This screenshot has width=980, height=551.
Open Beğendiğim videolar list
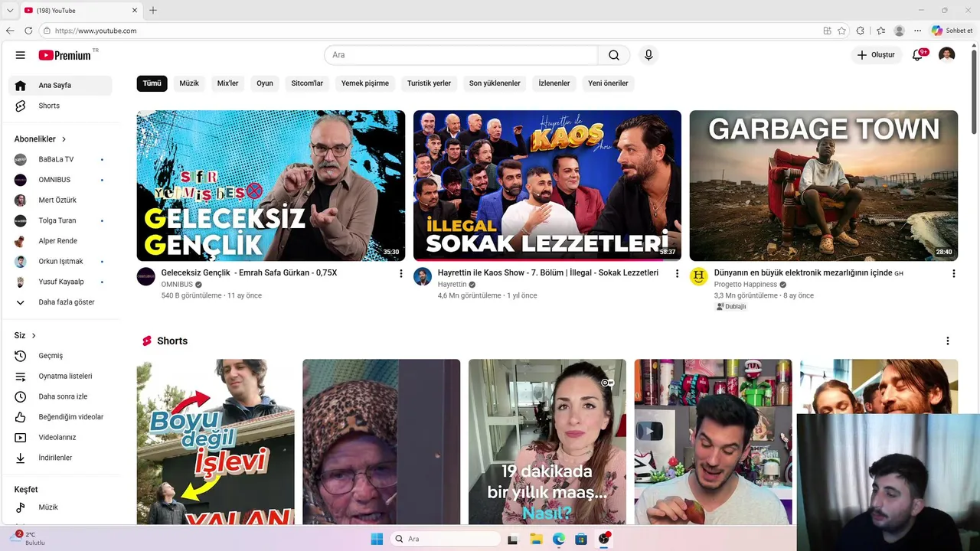pyautogui.click(x=60, y=417)
